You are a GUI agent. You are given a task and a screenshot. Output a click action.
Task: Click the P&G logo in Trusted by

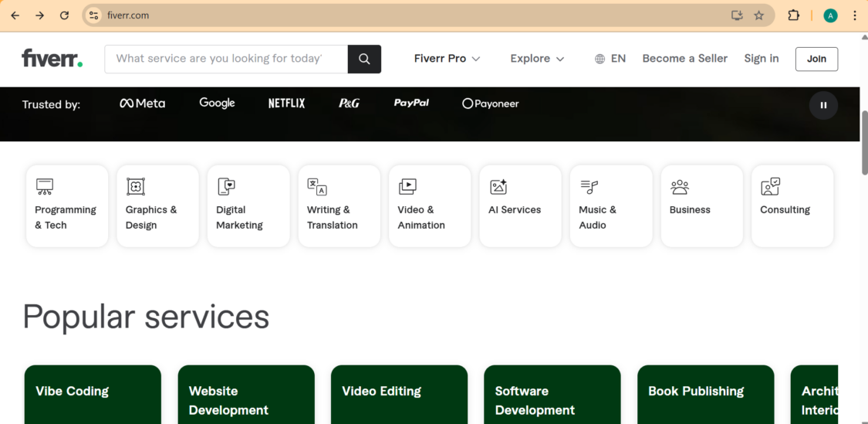click(350, 103)
